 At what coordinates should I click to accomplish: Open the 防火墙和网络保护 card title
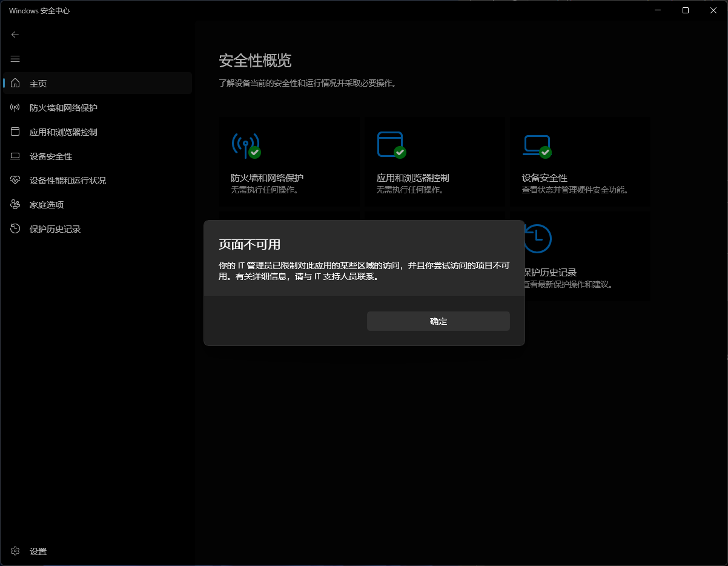pos(267,178)
